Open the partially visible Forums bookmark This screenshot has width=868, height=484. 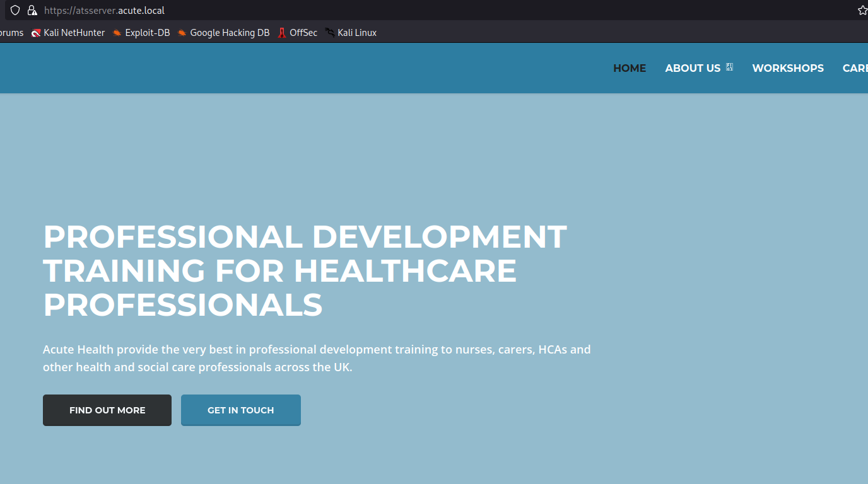click(x=11, y=33)
